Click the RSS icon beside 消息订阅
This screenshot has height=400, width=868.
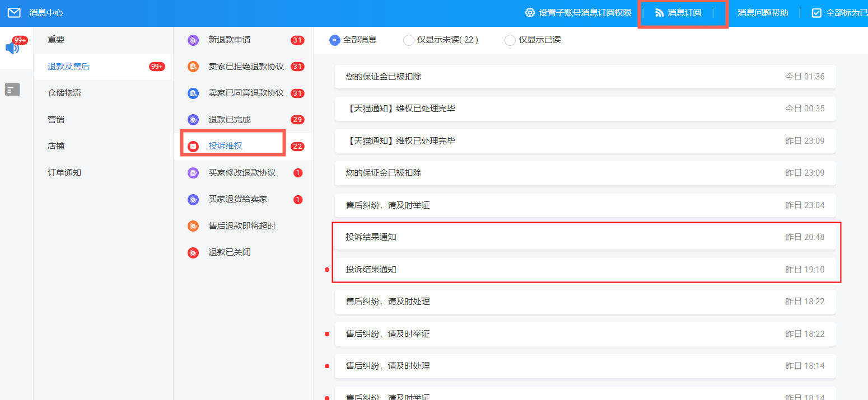(659, 12)
